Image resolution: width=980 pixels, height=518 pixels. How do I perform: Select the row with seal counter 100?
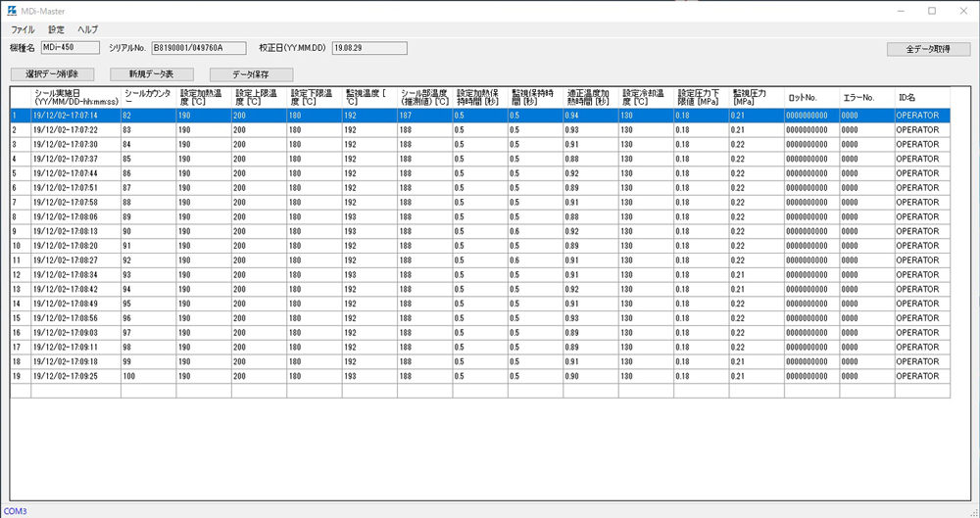148,376
